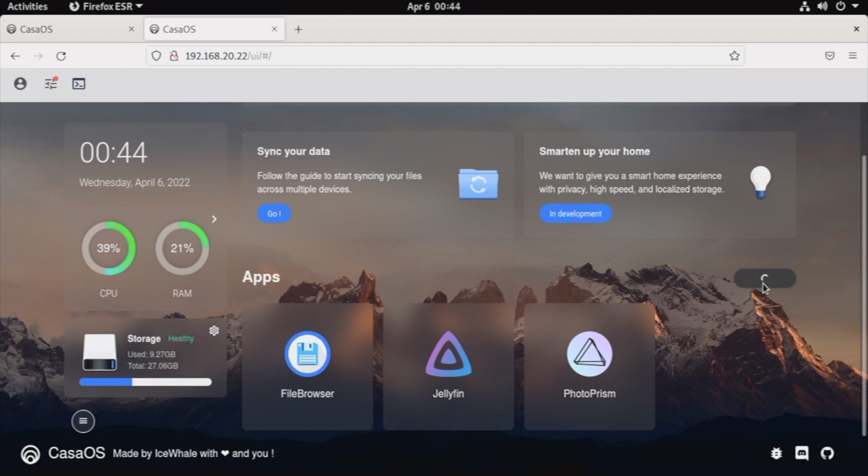868x476 pixels.
Task: Open the GitHub icon in footer
Action: pyautogui.click(x=827, y=453)
